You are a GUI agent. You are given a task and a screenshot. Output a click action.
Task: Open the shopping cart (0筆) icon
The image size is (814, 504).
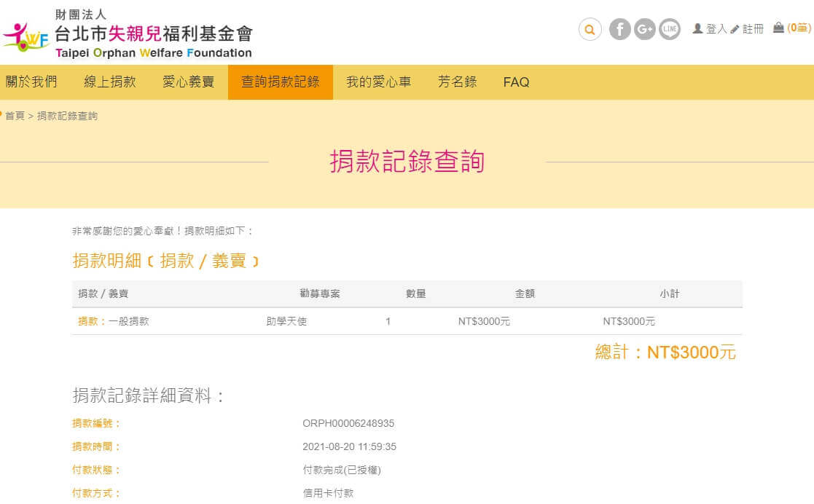pos(778,28)
